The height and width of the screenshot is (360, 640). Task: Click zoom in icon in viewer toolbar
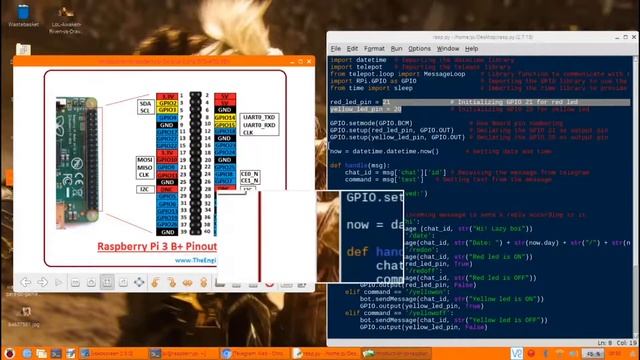click(x=91, y=282)
